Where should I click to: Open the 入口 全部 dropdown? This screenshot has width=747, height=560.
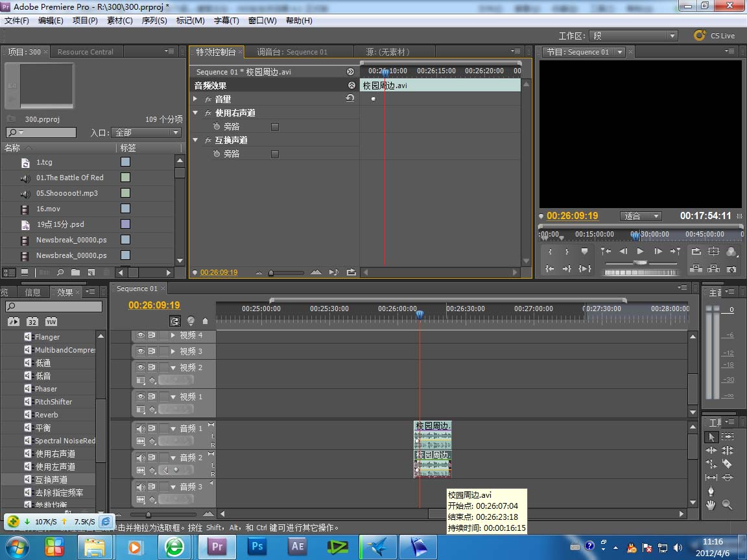(147, 132)
